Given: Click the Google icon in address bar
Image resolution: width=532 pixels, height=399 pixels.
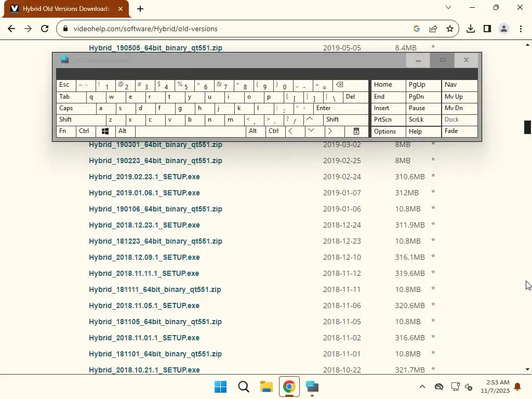Looking at the screenshot, I should tap(416, 29).
